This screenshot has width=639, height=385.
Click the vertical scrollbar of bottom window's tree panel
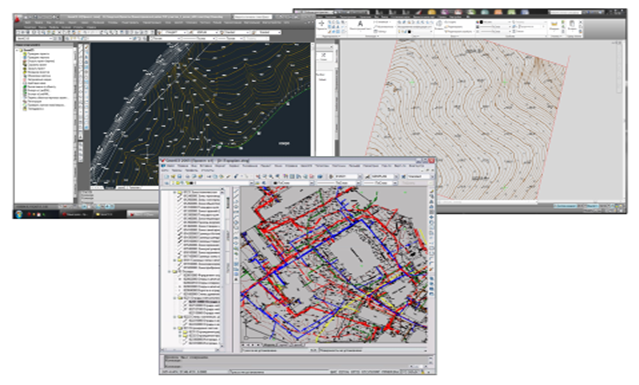[222, 269]
